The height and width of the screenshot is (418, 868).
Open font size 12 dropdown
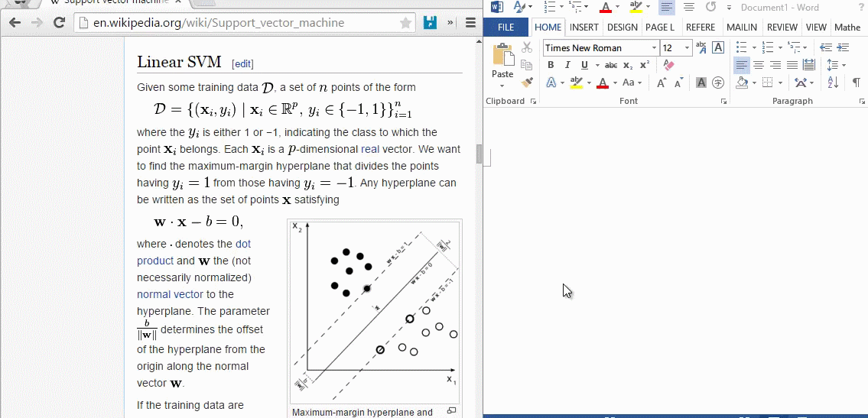687,48
